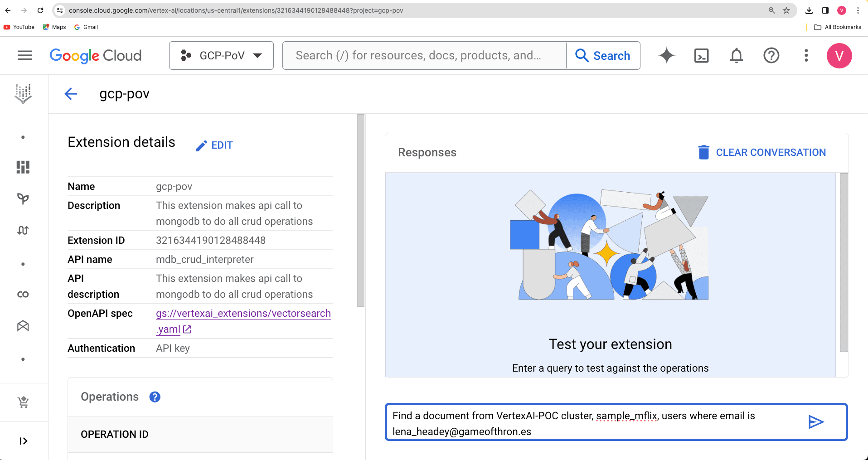Click the Search button in header
This screenshot has height=460, width=868.
click(603, 55)
